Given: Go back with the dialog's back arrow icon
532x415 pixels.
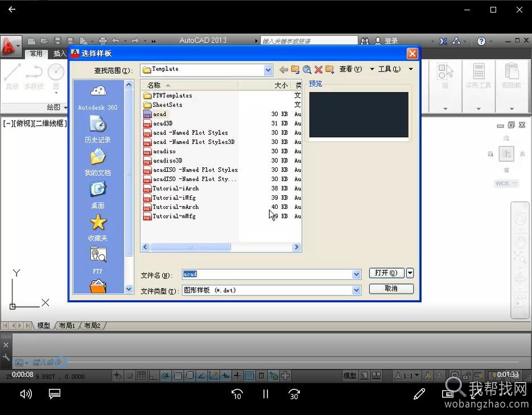Looking at the screenshot, I should 283,69.
